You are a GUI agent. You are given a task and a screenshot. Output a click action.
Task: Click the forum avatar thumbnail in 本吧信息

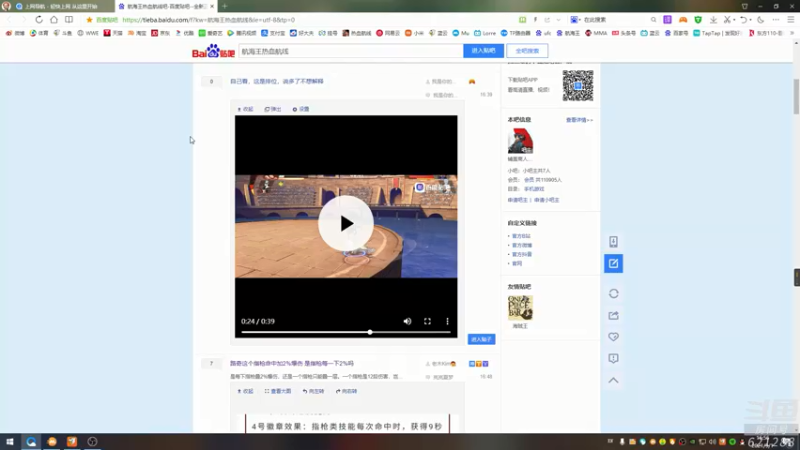(x=520, y=141)
